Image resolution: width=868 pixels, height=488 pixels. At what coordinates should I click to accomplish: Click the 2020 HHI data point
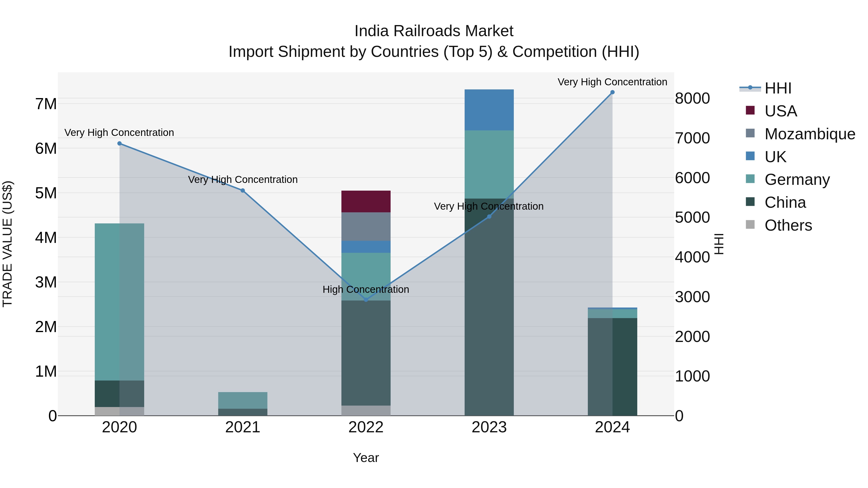pyautogui.click(x=119, y=143)
